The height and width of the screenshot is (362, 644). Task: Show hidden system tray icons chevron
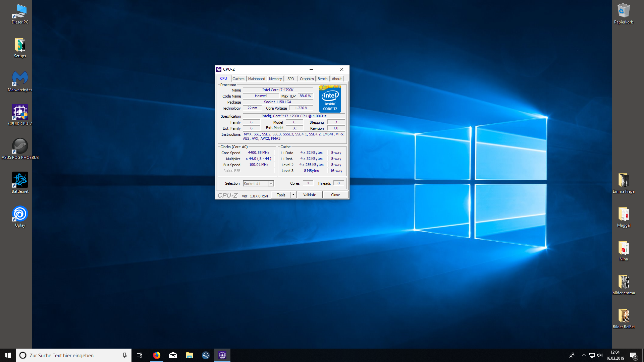(x=584, y=355)
